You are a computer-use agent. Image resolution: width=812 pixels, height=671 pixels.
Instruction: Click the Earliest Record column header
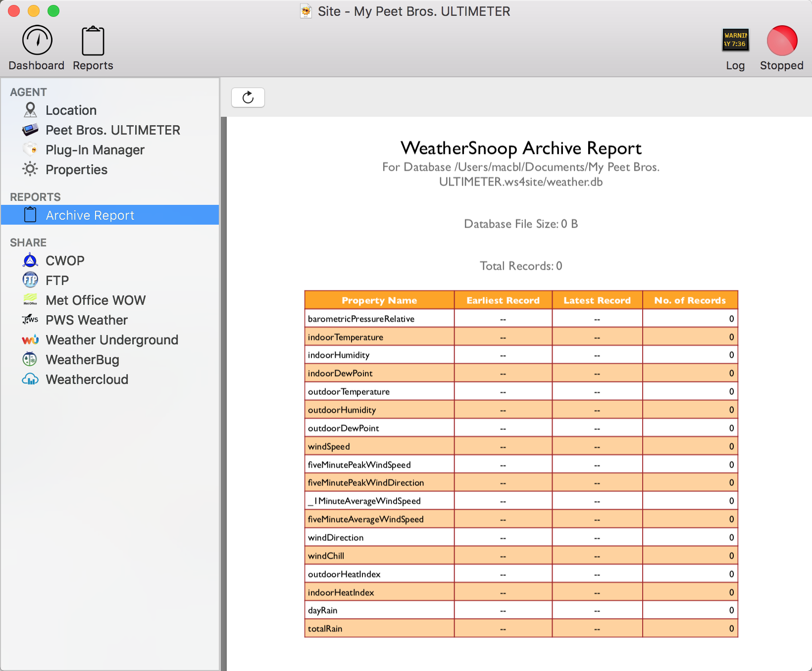click(x=503, y=300)
